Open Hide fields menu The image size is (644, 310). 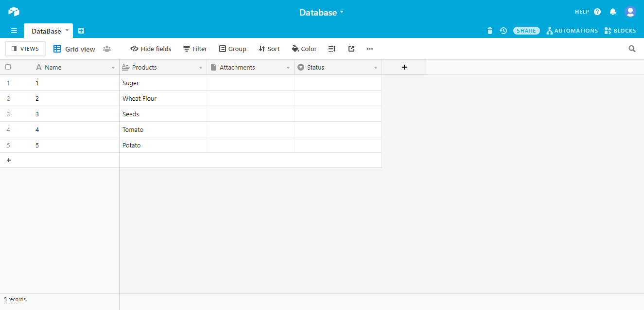(151, 49)
